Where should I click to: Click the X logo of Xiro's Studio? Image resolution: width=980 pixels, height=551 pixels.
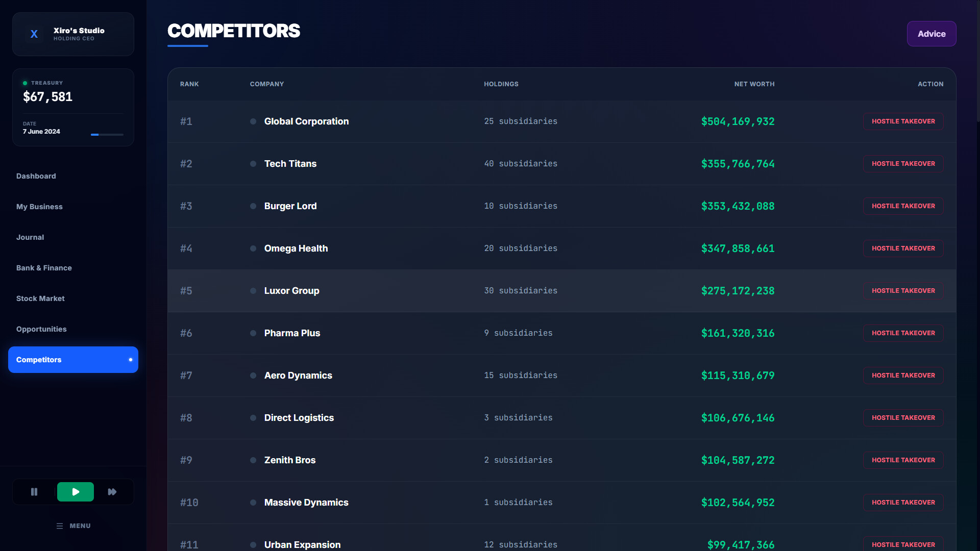pyautogui.click(x=34, y=34)
